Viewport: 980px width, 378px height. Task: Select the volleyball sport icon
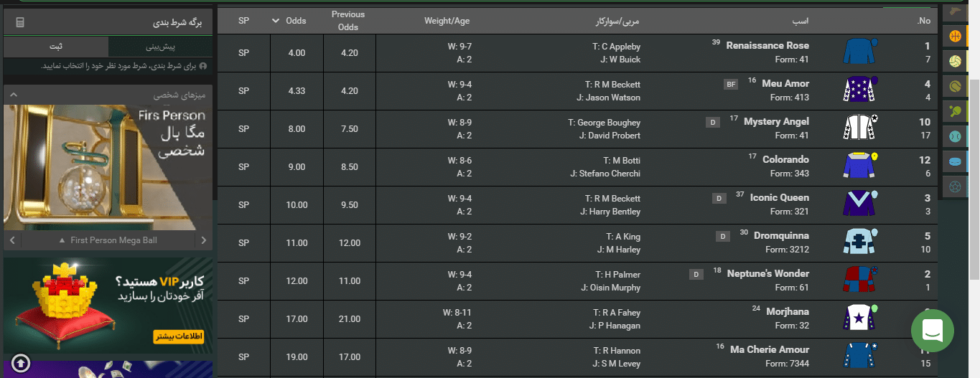click(956, 61)
